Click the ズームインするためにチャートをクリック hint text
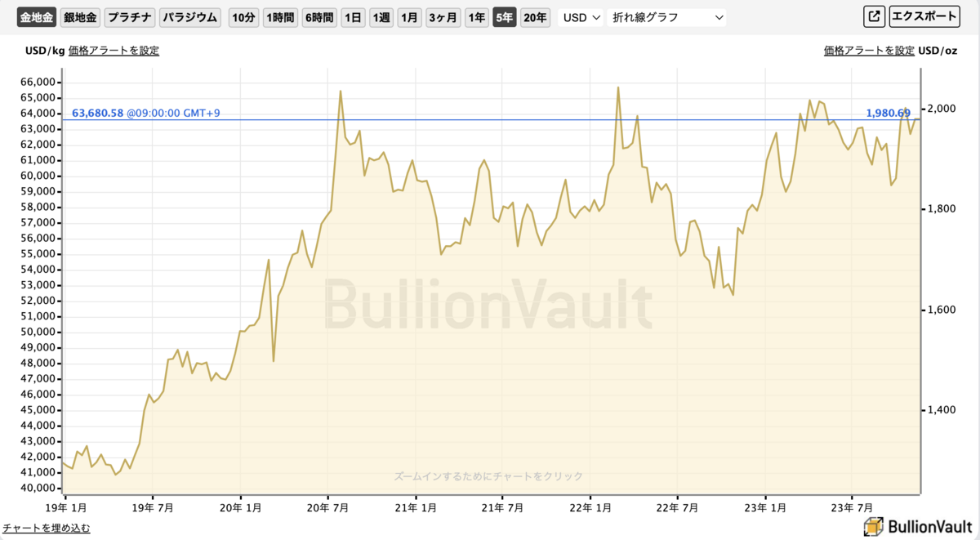This screenshot has width=980, height=540. click(x=488, y=476)
